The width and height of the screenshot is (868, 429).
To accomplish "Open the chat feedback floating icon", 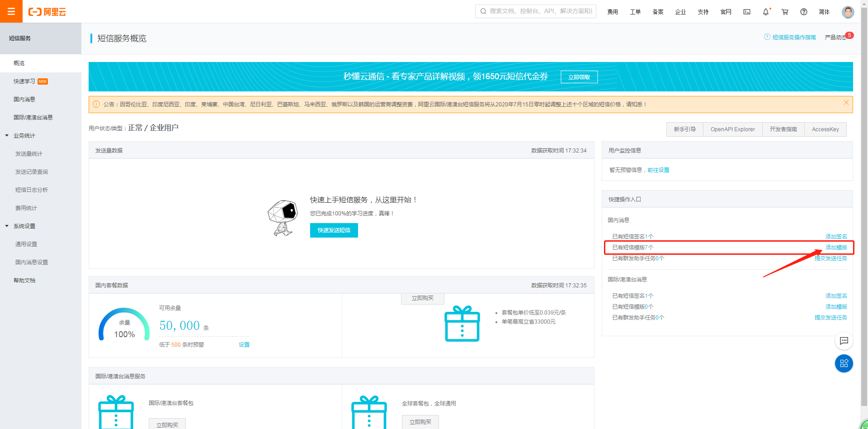I will pos(844,341).
